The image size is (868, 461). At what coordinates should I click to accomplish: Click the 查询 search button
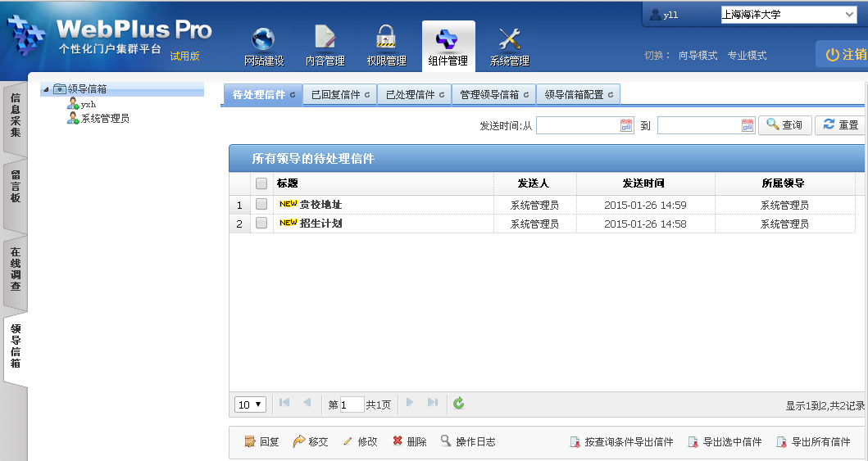coord(784,125)
